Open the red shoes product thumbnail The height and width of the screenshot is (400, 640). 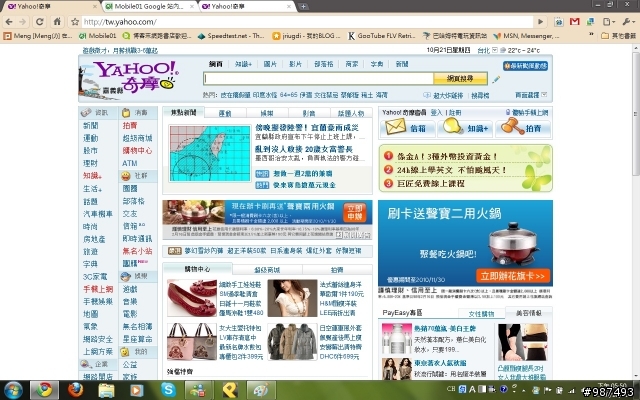(192, 298)
